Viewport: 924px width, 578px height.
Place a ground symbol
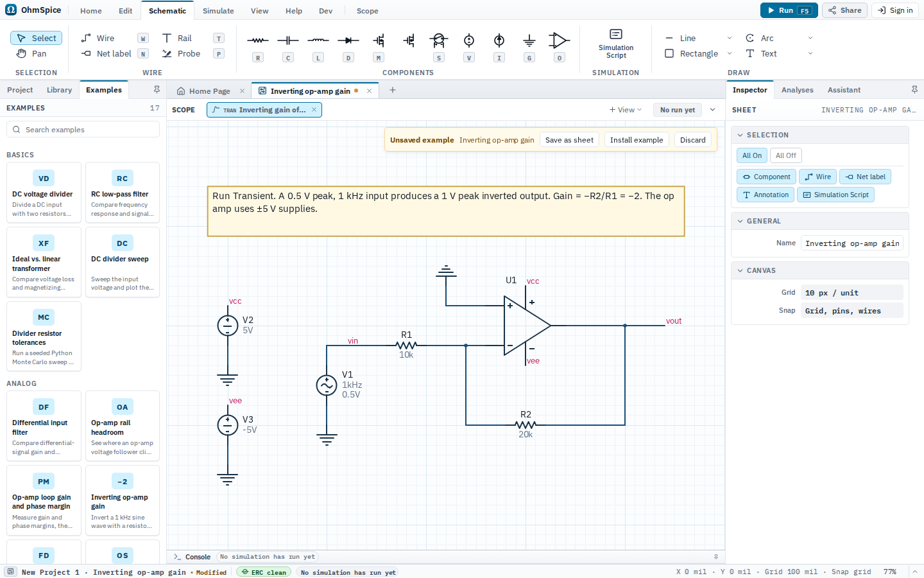(x=529, y=47)
